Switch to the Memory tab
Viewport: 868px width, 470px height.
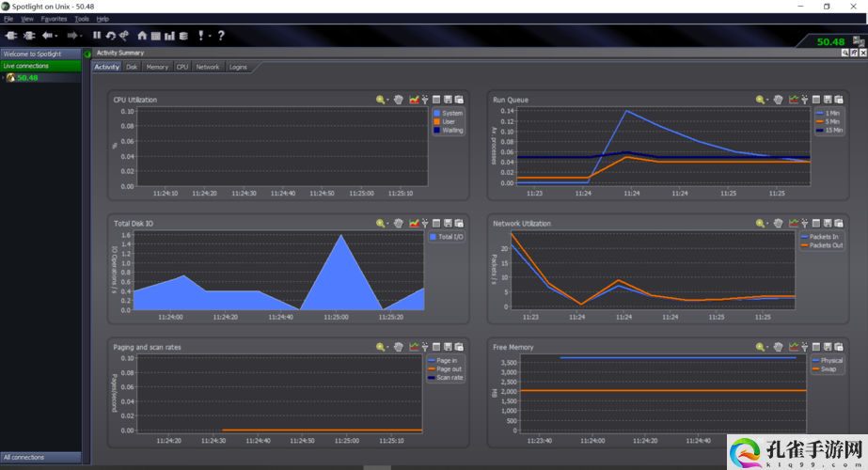[157, 67]
